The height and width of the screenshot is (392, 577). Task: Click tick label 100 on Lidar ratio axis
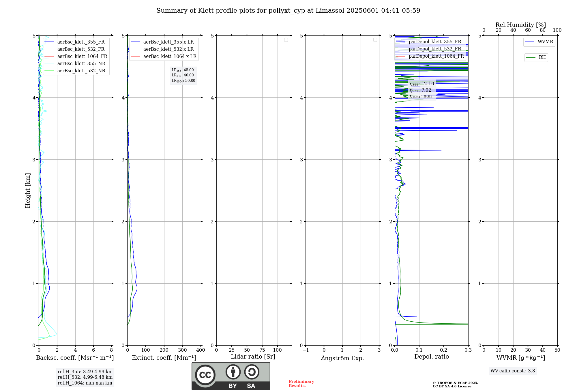click(277, 350)
